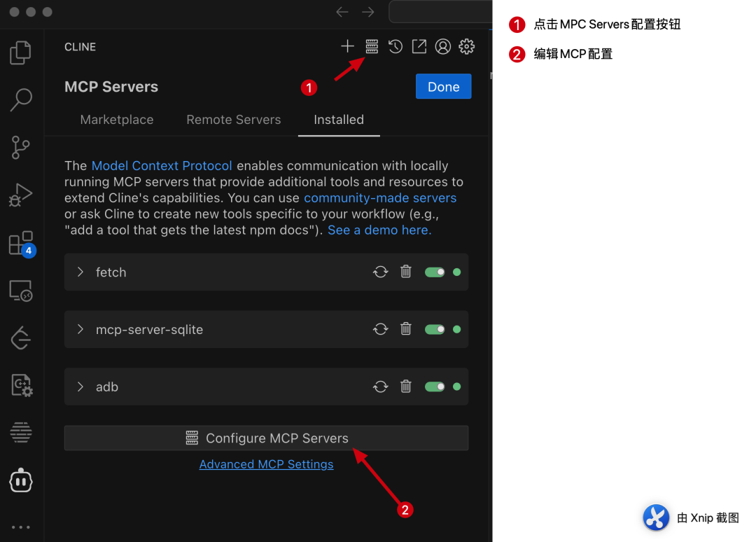756x542 pixels.
Task: Click the Done button
Action: [x=443, y=86]
